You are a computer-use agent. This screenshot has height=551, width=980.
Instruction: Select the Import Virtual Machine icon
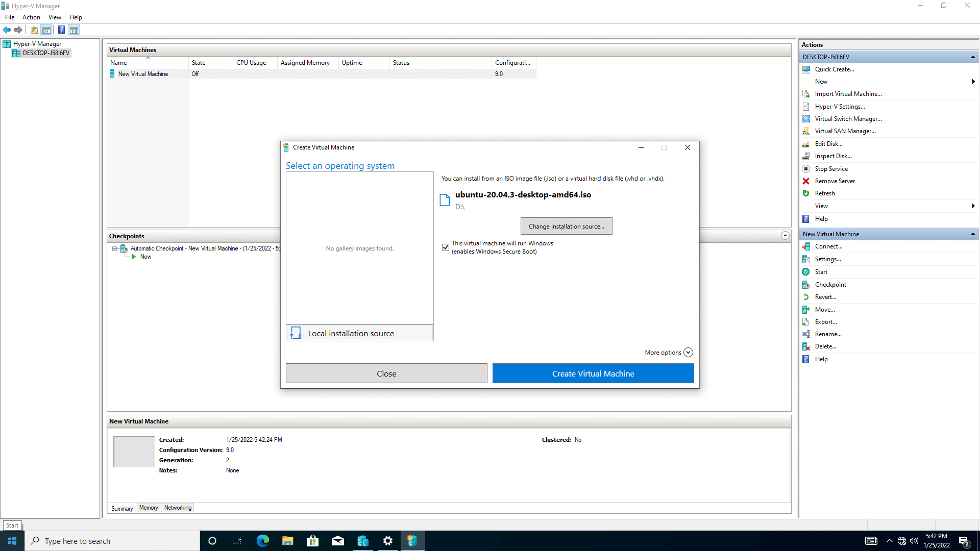tap(806, 93)
